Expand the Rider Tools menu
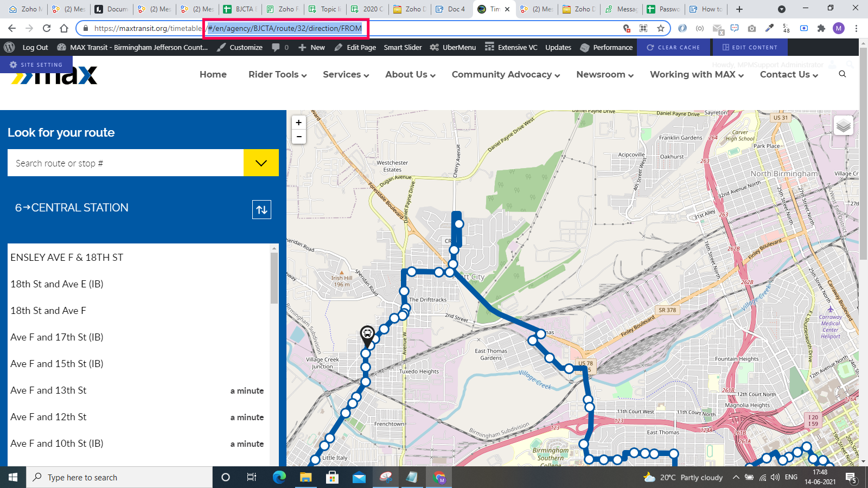The height and width of the screenshot is (488, 868). pos(277,75)
